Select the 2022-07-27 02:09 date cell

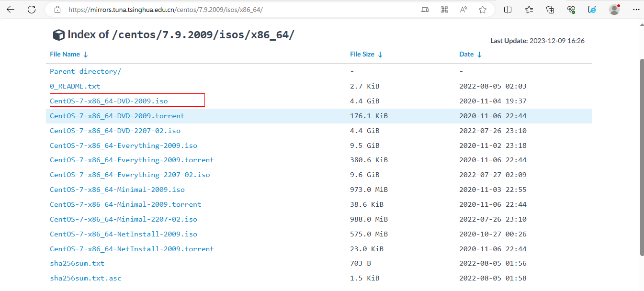[x=493, y=175]
